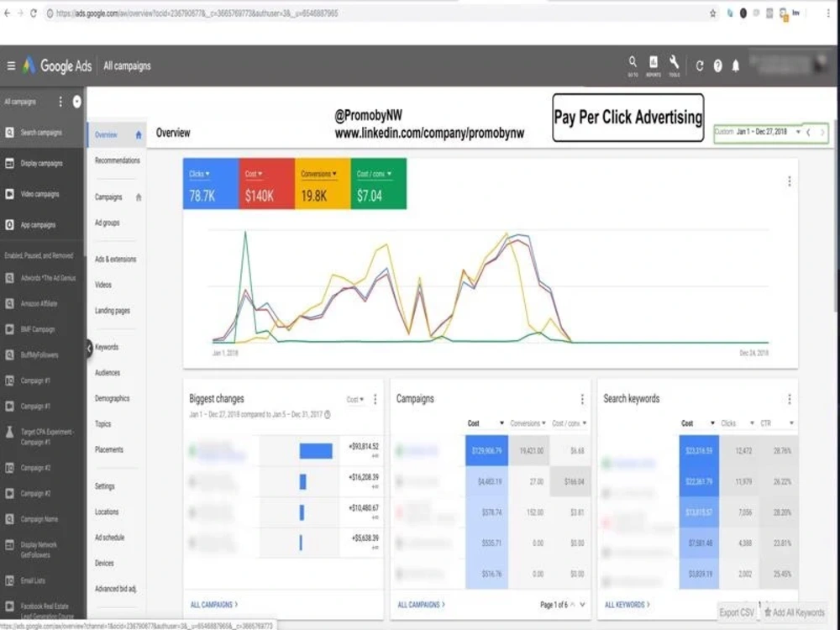Click the $129,906.79 campaign cost cell
This screenshot has width=840, height=630.
coord(486,450)
